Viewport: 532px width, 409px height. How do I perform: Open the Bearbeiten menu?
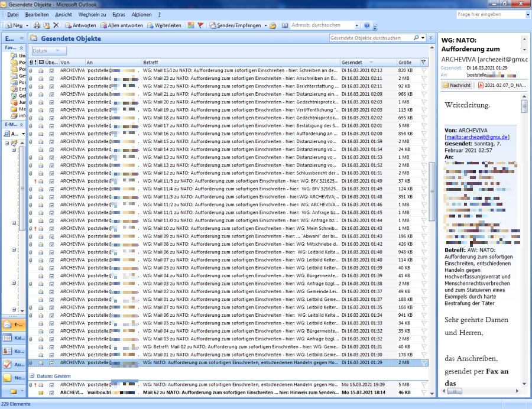click(37, 15)
